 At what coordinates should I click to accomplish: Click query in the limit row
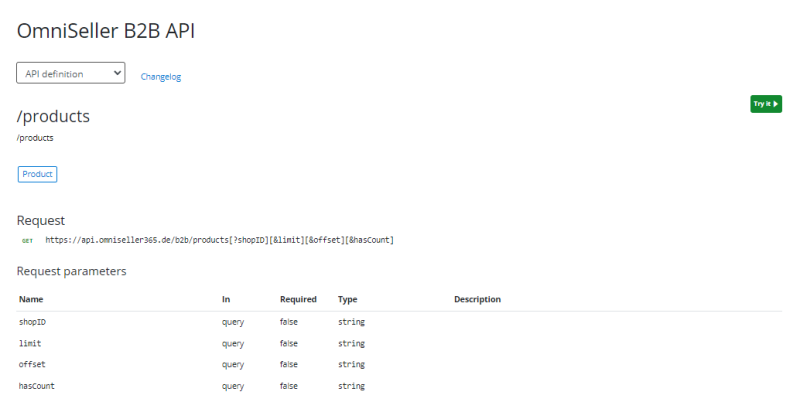(233, 344)
